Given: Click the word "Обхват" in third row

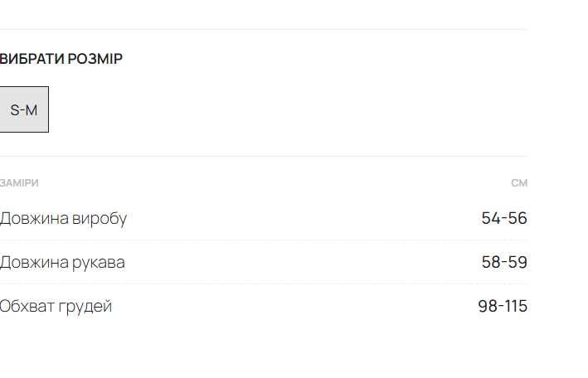Looking at the screenshot, I should click(x=27, y=307).
